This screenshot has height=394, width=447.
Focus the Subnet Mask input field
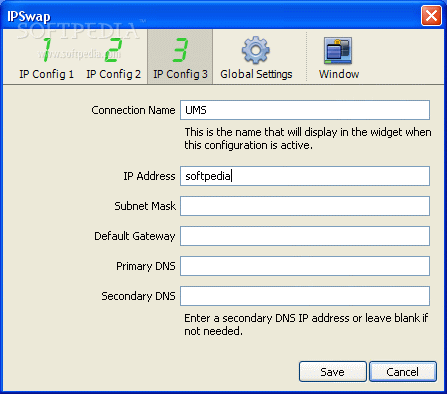pos(305,206)
